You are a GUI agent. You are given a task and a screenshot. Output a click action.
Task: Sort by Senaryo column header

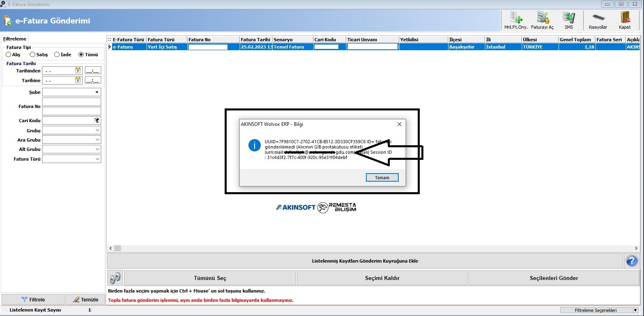(x=293, y=39)
